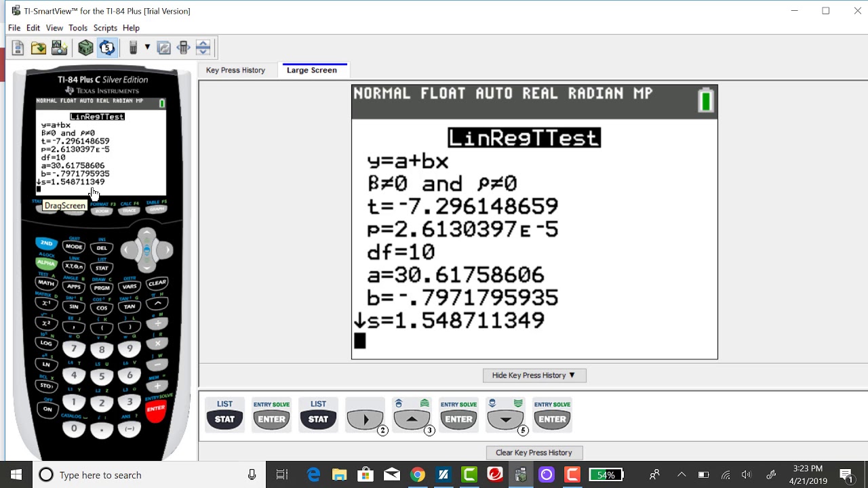This screenshot has width=868, height=488.
Task: Click the calculator d-pad left arrow
Action: point(128,251)
